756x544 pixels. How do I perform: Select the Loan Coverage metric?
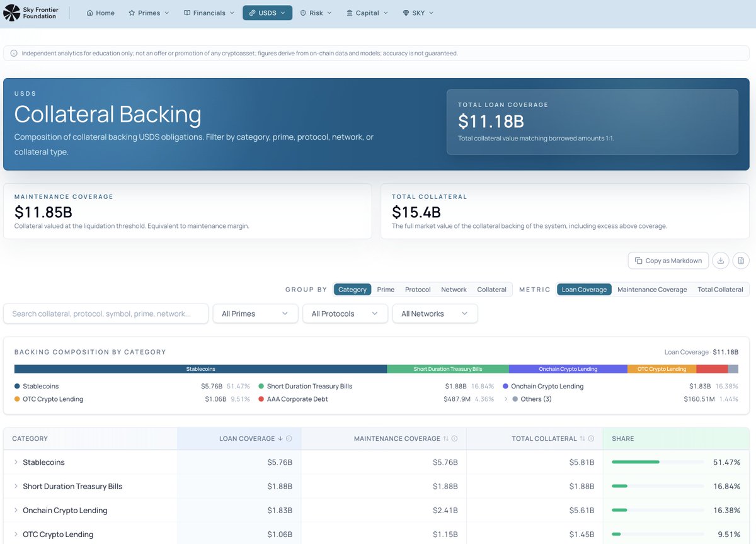pos(584,290)
